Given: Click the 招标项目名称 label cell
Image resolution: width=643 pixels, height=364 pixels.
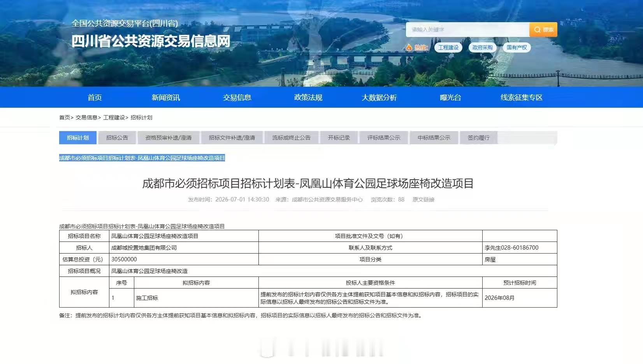Looking at the screenshot, I should (84, 236).
